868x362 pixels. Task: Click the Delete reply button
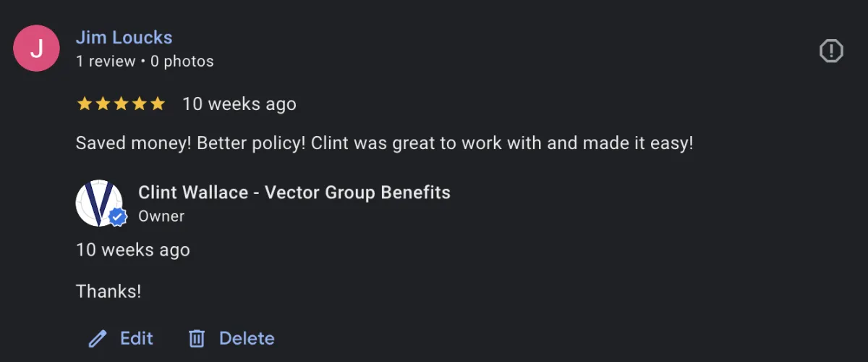pyautogui.click(x=231, y=338)
